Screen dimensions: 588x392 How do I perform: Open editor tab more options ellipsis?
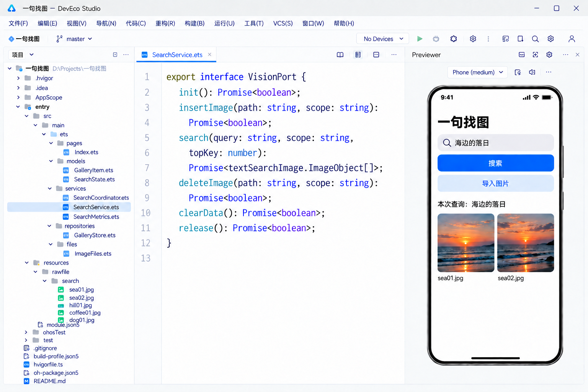click(x=394, y=55)
